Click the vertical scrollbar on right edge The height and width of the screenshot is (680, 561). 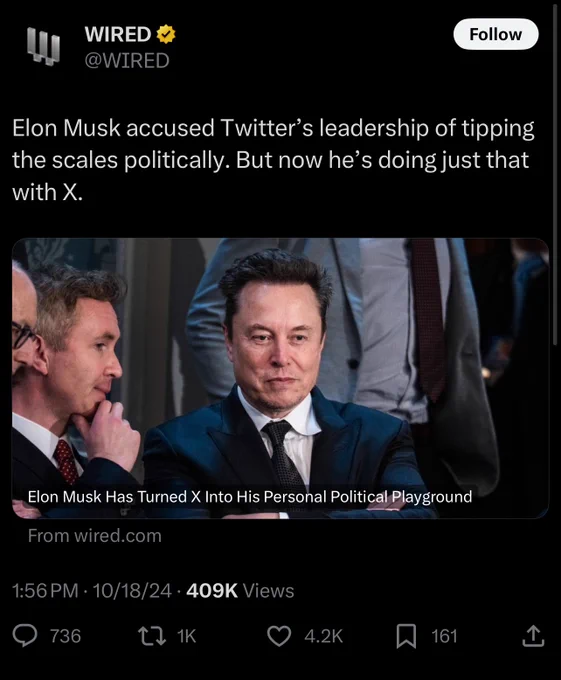point(555,173)
